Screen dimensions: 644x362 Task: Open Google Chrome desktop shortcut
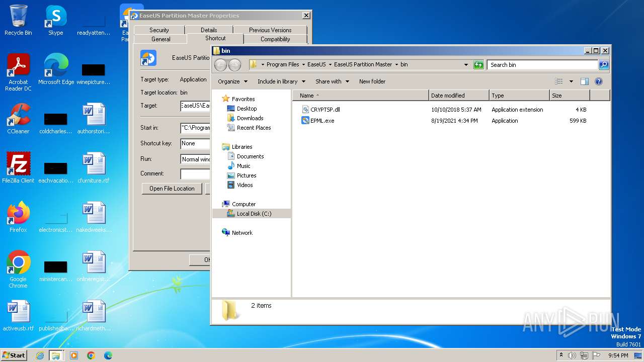[x=18, y=269]
